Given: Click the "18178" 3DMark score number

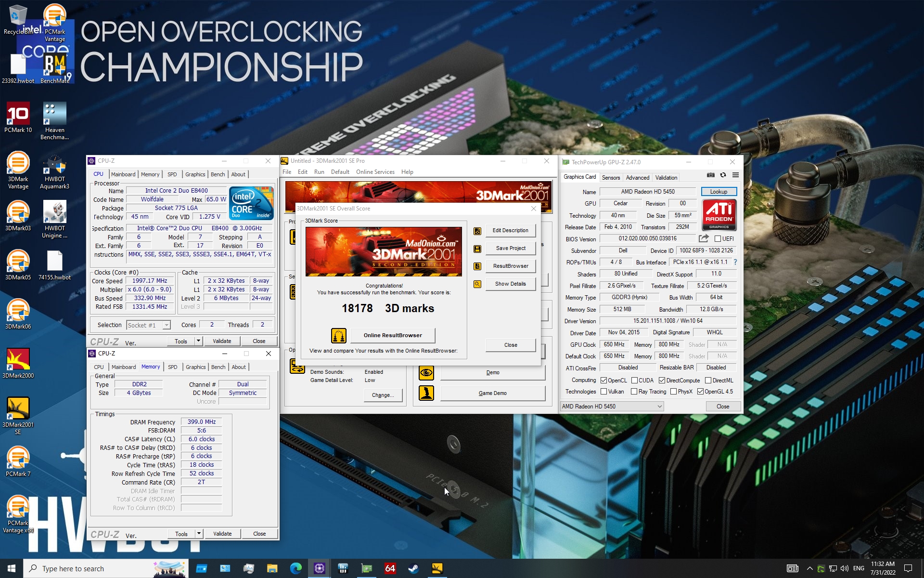Looking at the screenshot, I should click(357, 308).
